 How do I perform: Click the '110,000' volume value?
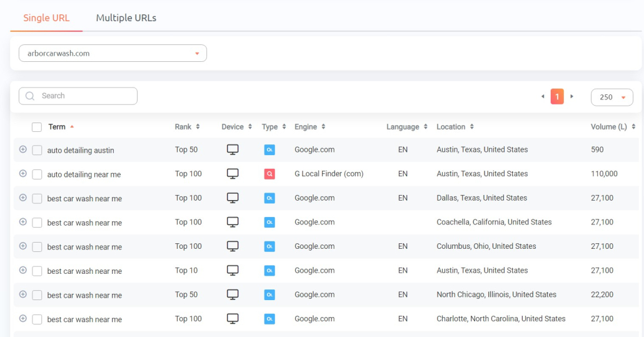tap(604, 174)
